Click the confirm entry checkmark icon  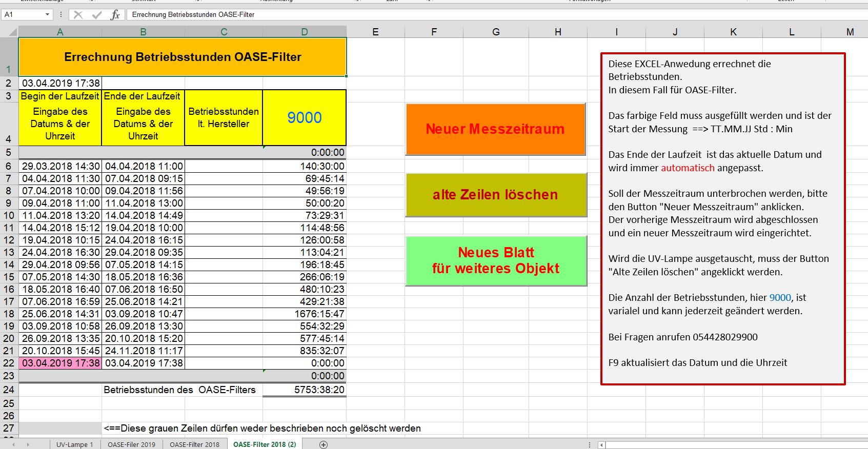coord(96,15)
